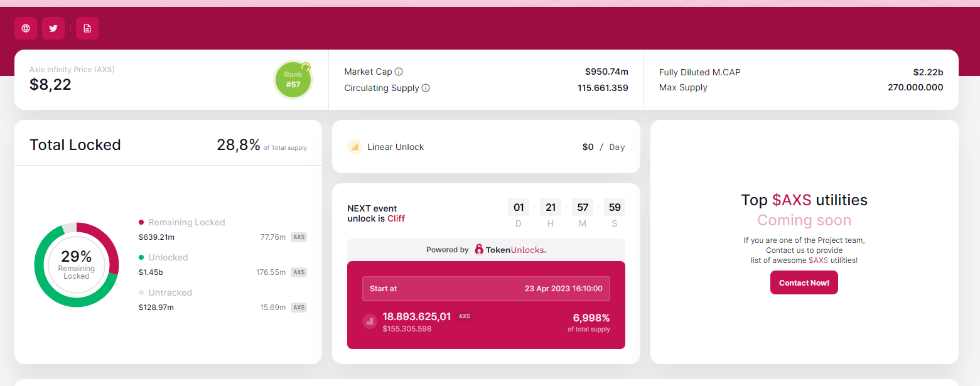Image resolution: width=980 pixels, height=386 pixels.
Task: Open the Twitter profile icon
Action: tap(53, 28)
